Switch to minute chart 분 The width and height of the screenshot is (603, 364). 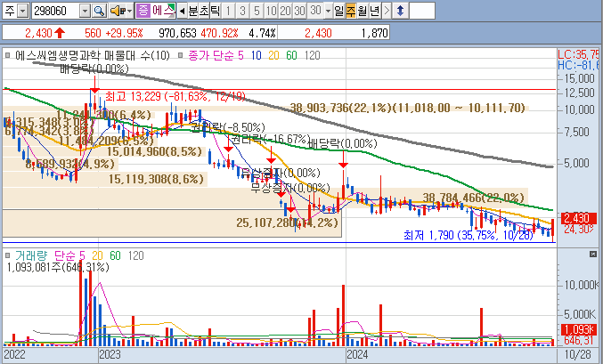(x=192, y=11)
